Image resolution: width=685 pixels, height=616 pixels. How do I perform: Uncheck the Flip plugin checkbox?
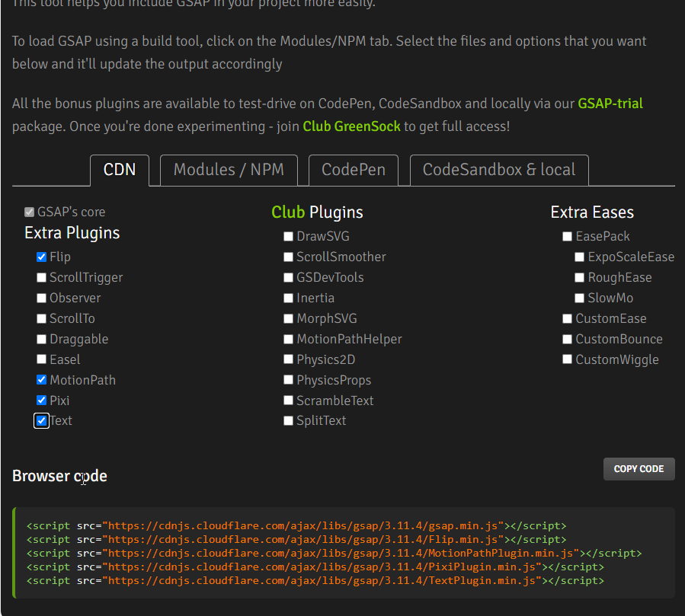tap(41, 257)
